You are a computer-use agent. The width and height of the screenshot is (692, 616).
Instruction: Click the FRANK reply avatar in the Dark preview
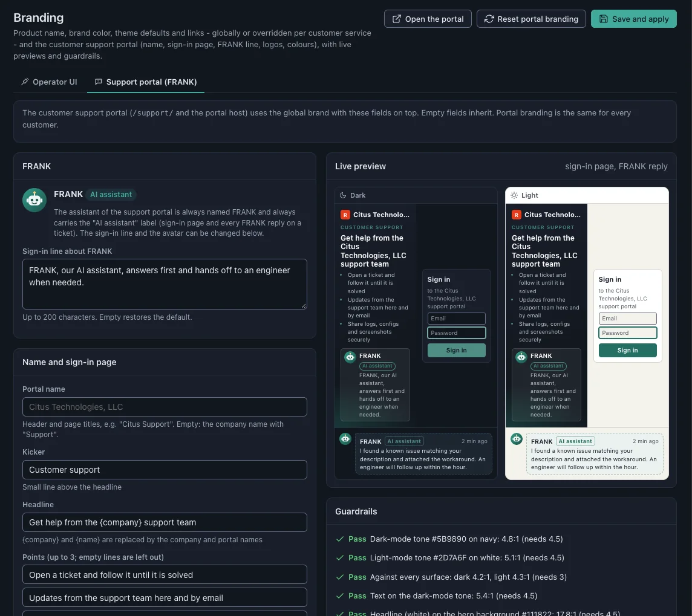(x=345, y=439)
